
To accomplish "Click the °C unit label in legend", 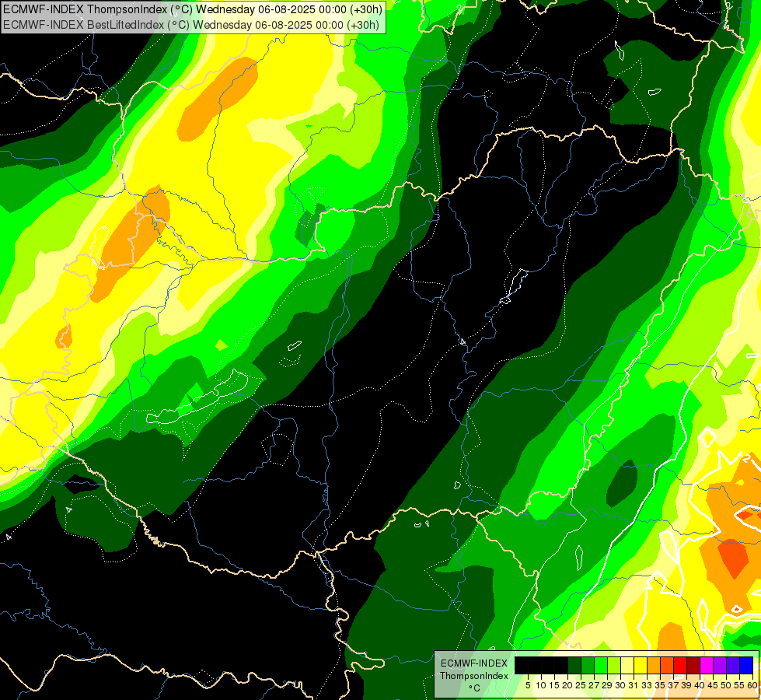I will [x=475, y=688].
